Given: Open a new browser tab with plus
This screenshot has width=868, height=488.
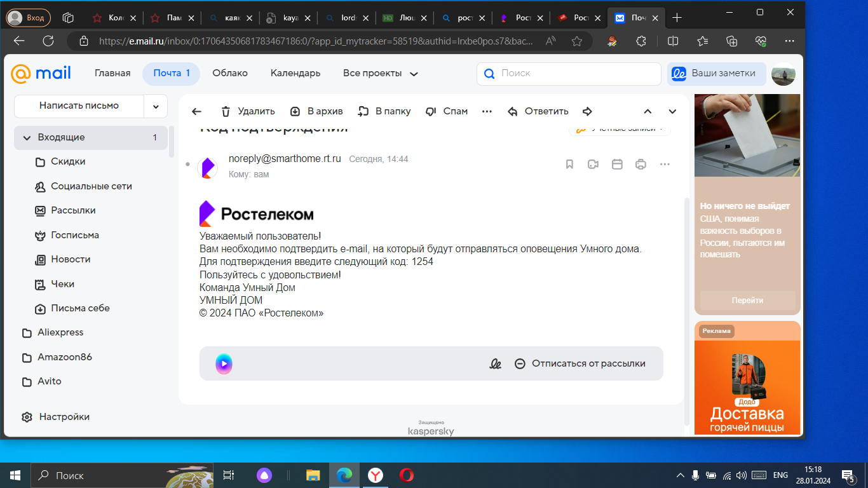Looking at the screenshot, I should point(677,18).
